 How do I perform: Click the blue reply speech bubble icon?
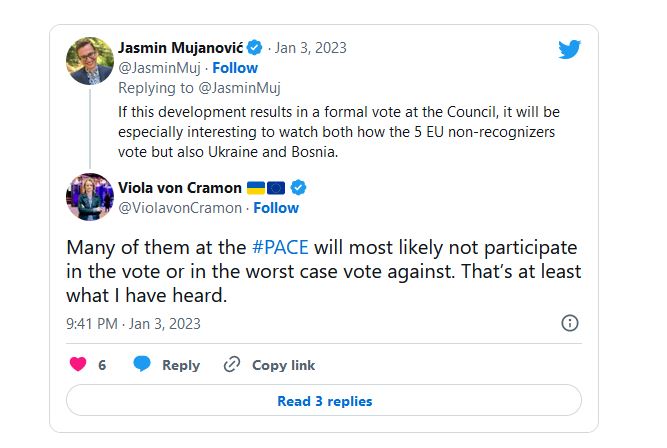point(142,364)
